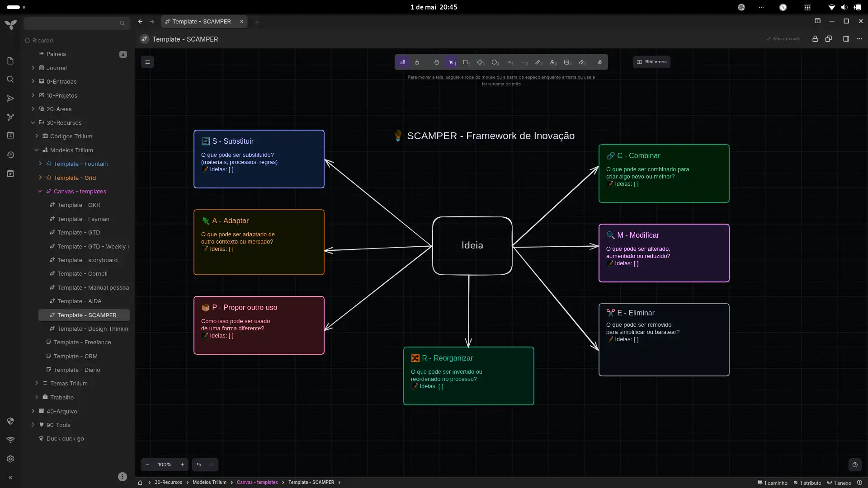Toggle the right pane layout icon
The height and width of the screenshot is (488, 868).
point(846,39)
